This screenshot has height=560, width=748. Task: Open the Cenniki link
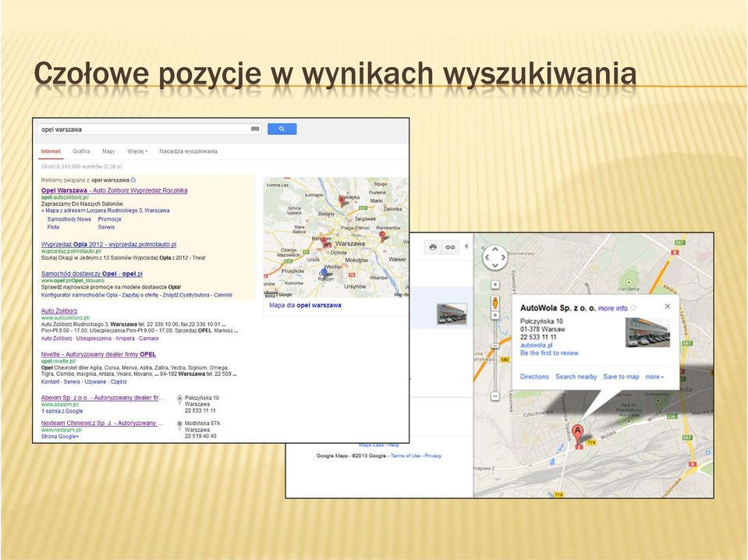click(x=223, y=296)
